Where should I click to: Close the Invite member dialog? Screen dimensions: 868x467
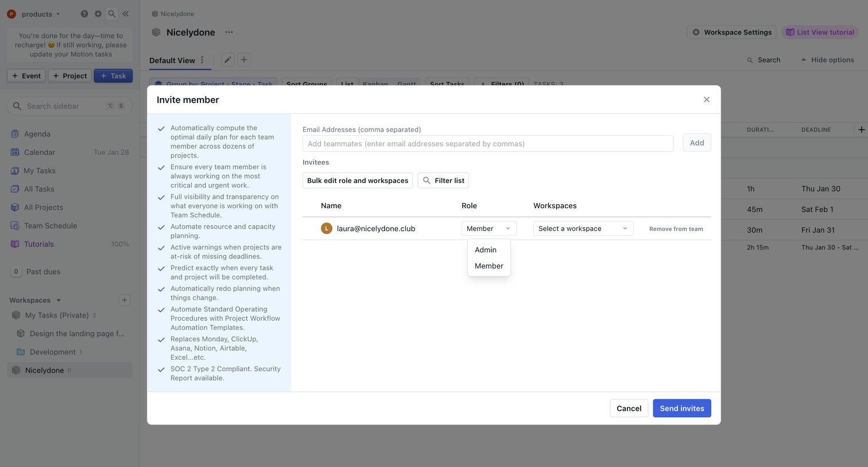point(707,100)
